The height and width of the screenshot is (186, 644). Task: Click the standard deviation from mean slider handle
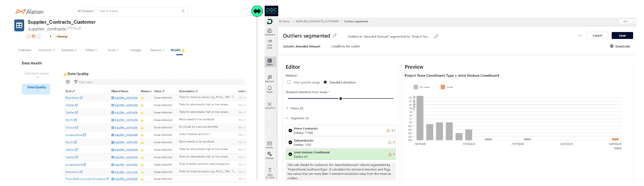click(x=341, y=98)
